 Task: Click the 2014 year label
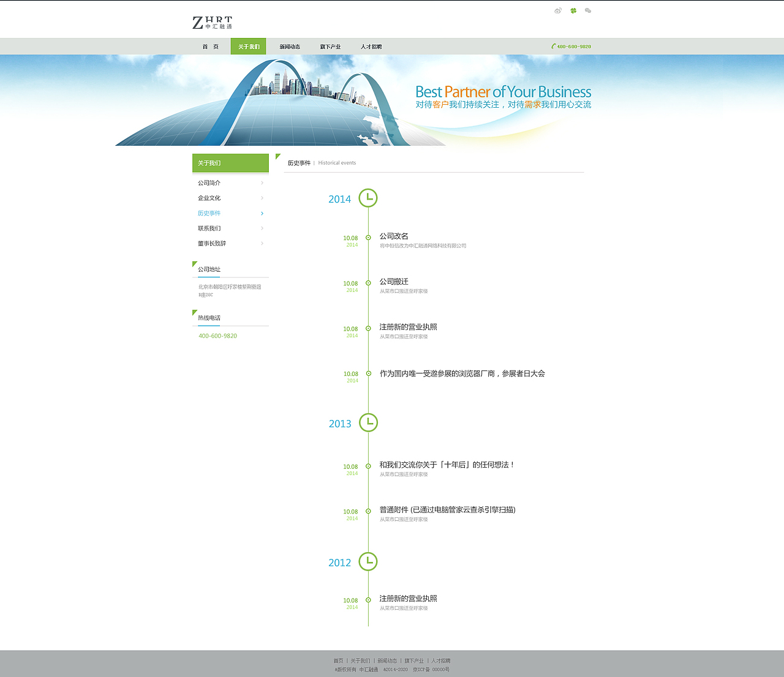tap(339, 199)
